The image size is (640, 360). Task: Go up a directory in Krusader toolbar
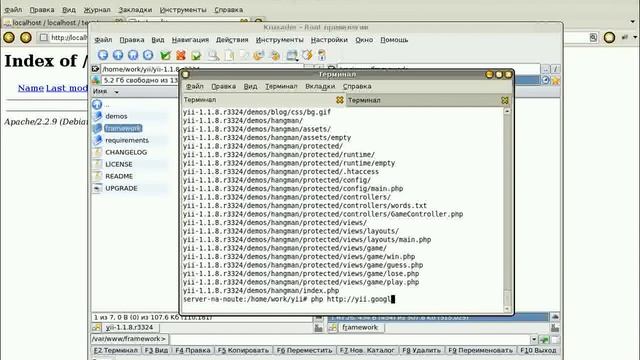tap(118, 55)
